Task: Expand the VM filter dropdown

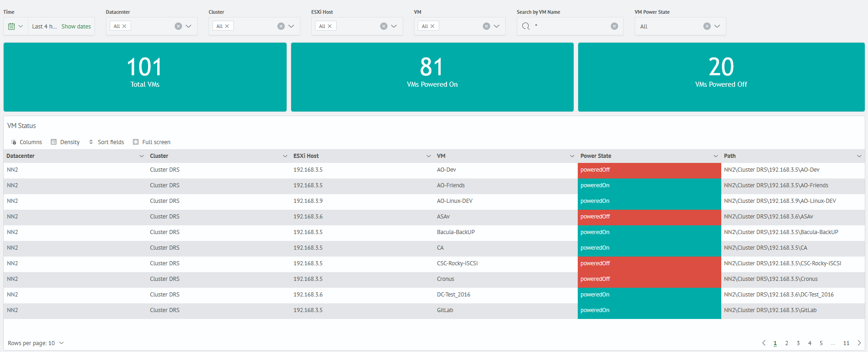Action: [497, 26]
